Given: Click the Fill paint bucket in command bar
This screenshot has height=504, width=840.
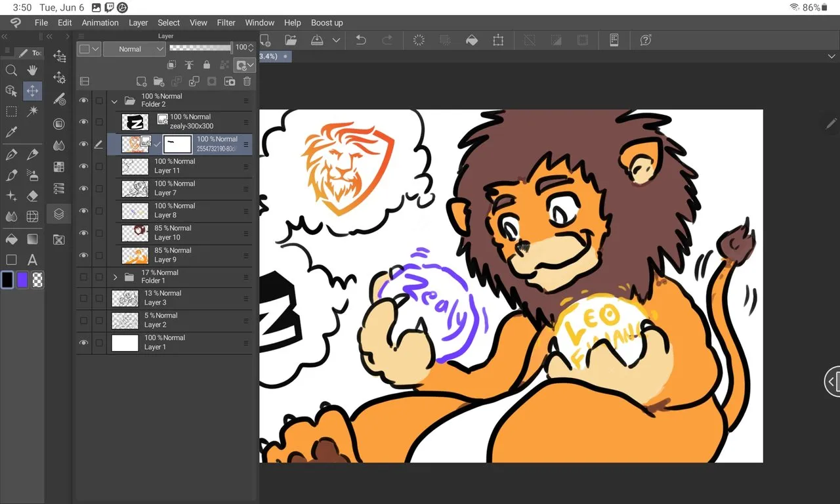Looking at the screenshot, I should point(471,40).
